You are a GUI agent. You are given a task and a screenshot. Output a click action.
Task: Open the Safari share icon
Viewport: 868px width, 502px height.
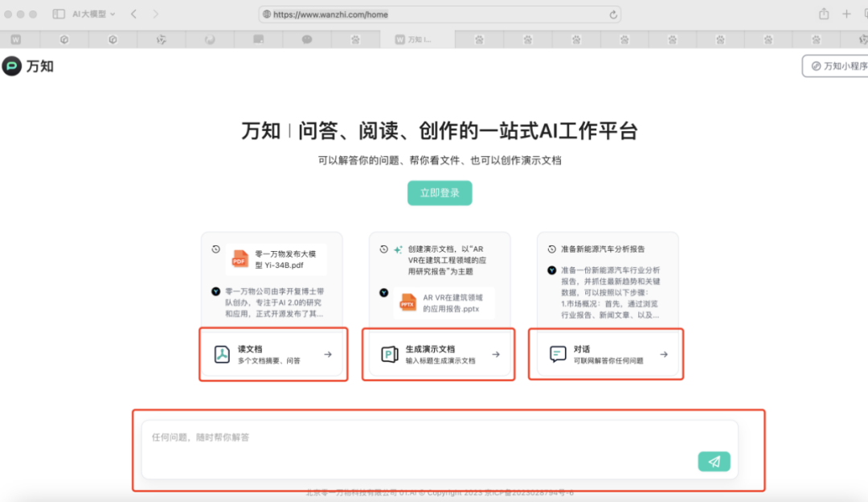click(824, 14)
